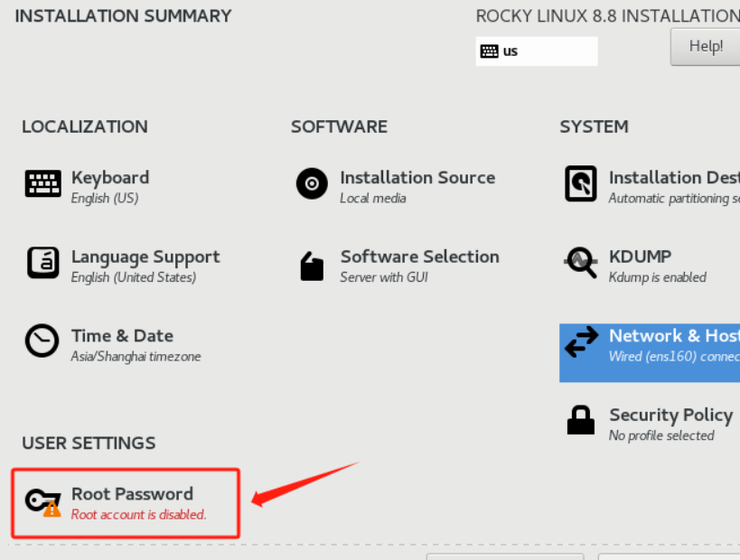This screenshot has width=740, height=560.
Task: Open the Root Password text label
Action: [x=132, y=494]
